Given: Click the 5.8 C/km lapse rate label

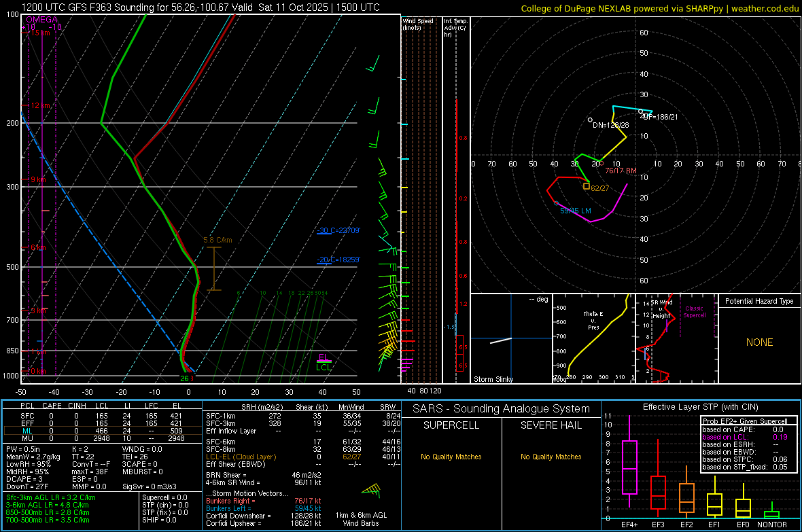Looking at the screenshot, I should pyautogui.click(x=217, y=240).
